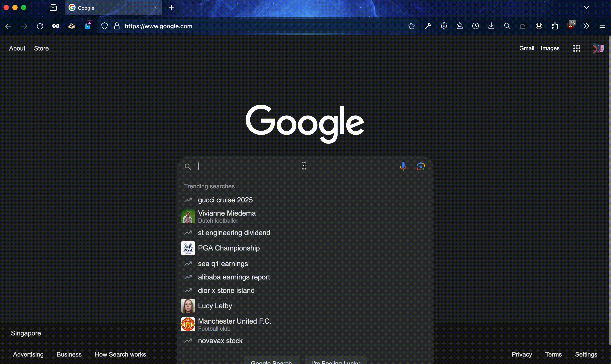Click the Manchester United crest thumbnail
The image size is (611, 364).
pyautogui.click(x=188, y=324)
